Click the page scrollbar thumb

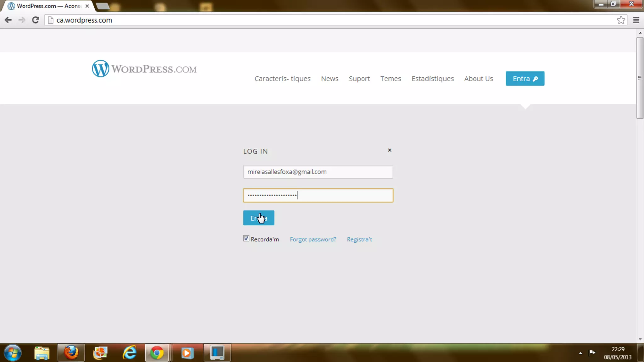point(640,78)
